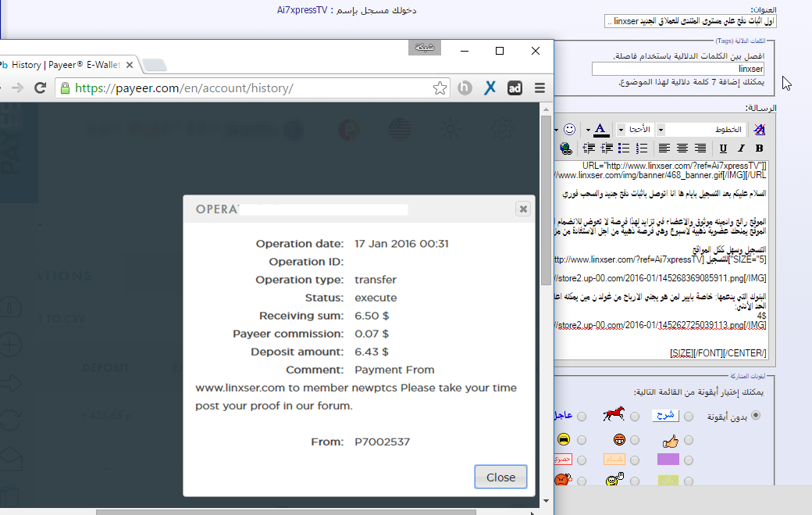
Task: Open the 'الأحجام' font size dropdown
Action: (635, 130)
